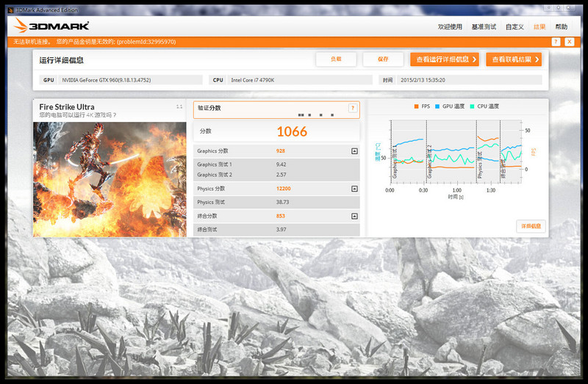Click Physics 测试 value 38.73
588x384 pixels.
(x=282, y=202)
